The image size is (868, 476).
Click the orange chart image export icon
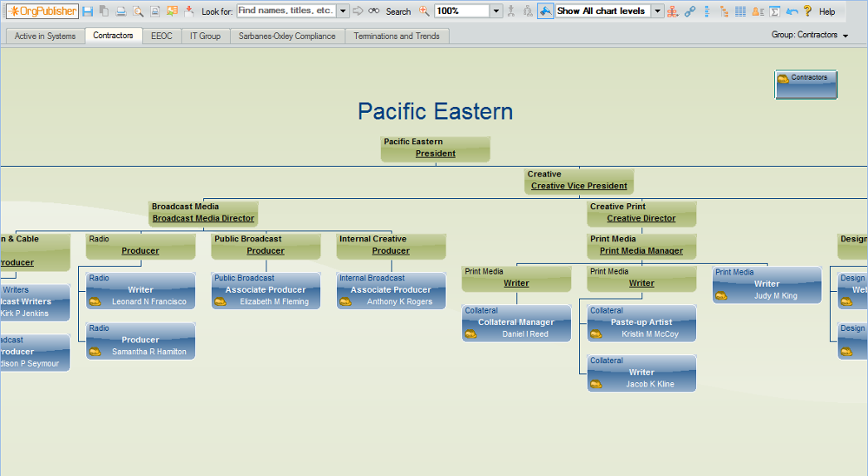[172, 11]
